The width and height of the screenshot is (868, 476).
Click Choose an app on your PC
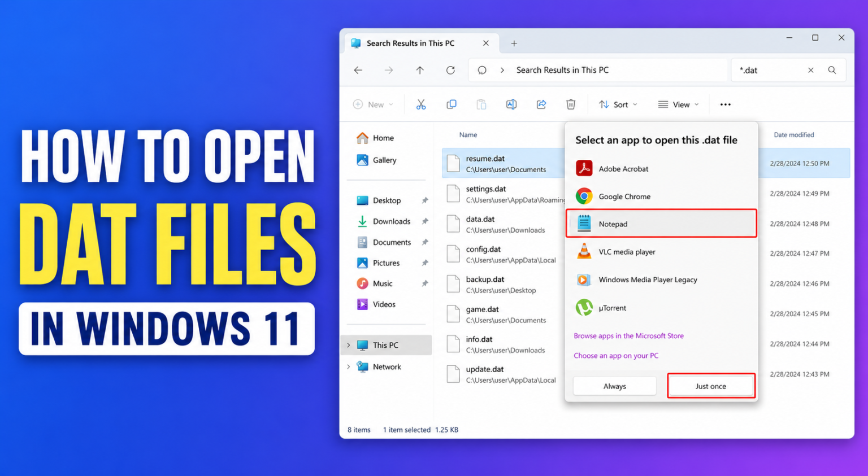pos(616,356)
